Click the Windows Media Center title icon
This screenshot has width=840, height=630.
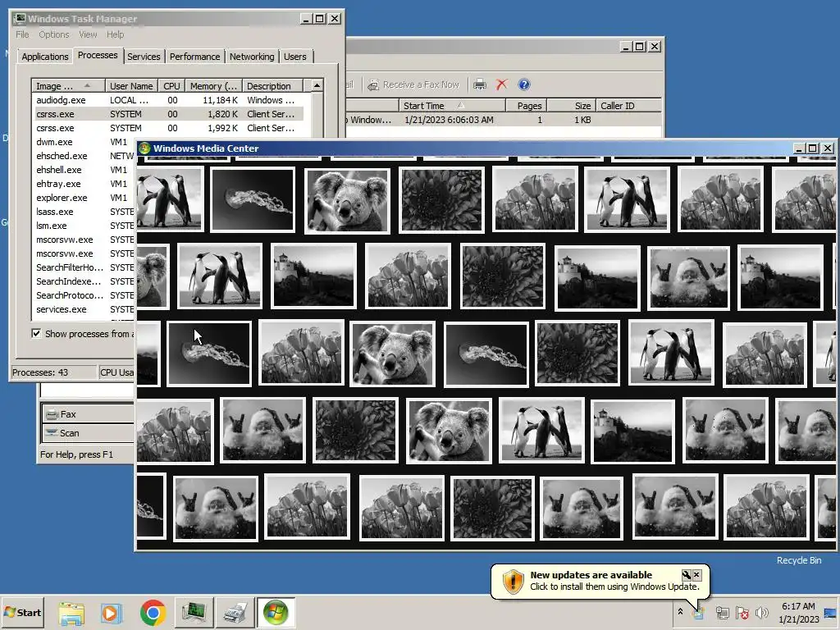pos(144,148)
